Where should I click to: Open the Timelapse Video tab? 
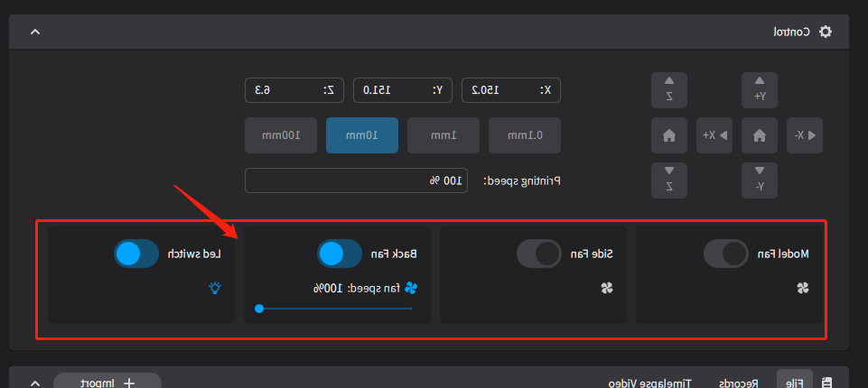click(x=645, y=383)
